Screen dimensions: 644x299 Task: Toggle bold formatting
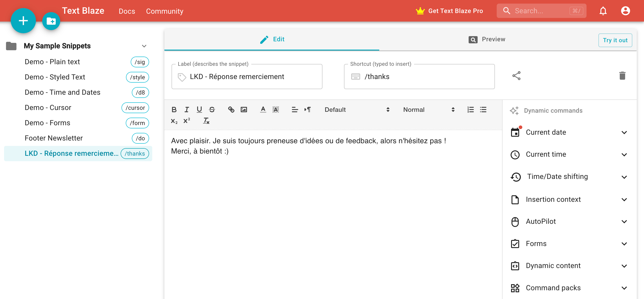[x=174, y=110]
